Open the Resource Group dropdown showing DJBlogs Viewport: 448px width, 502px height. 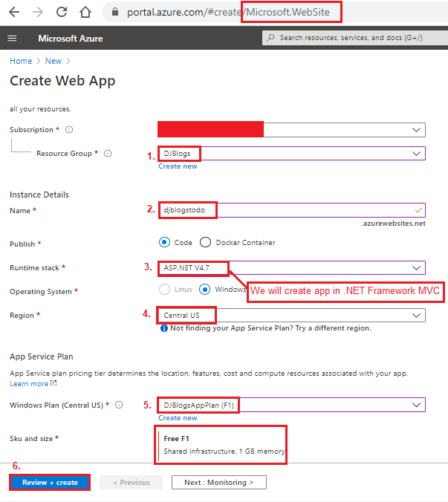[x=291, y=154]
